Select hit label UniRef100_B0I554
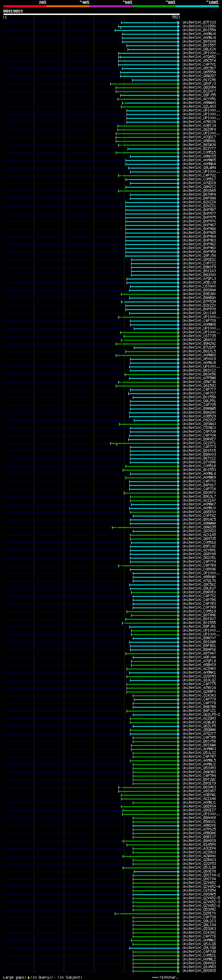The width and height of the screenshot is (222, 980). pyautogui.click(x=199, y=30)
